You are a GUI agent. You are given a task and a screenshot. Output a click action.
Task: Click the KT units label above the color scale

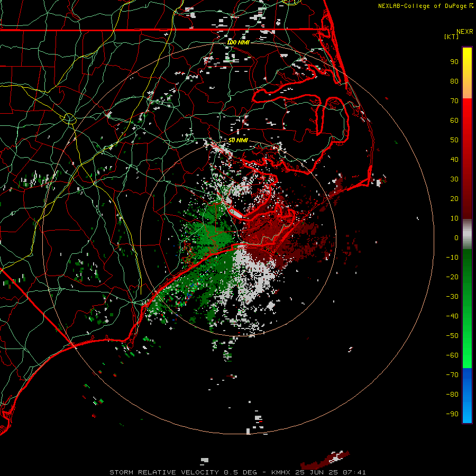click(452, 36)
